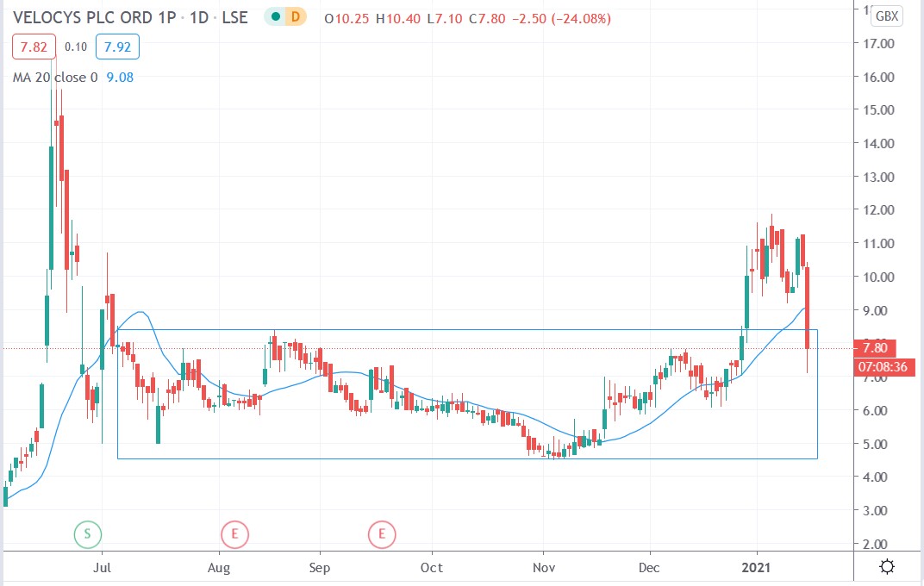The height and width of the screenshot is (586, 924).
Task: Click the S stock-split marker below July
Action: pos(86,534)
